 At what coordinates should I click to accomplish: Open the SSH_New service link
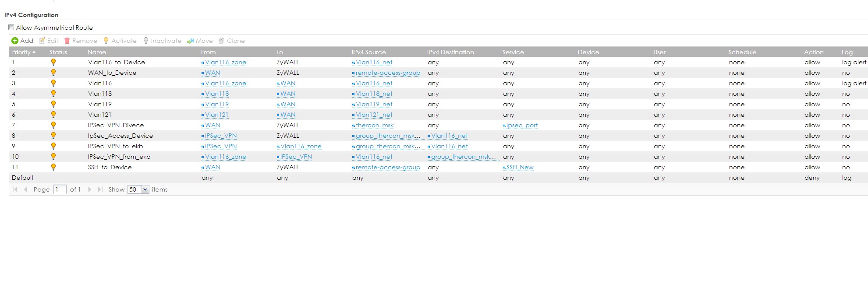[x=520, y=168]
